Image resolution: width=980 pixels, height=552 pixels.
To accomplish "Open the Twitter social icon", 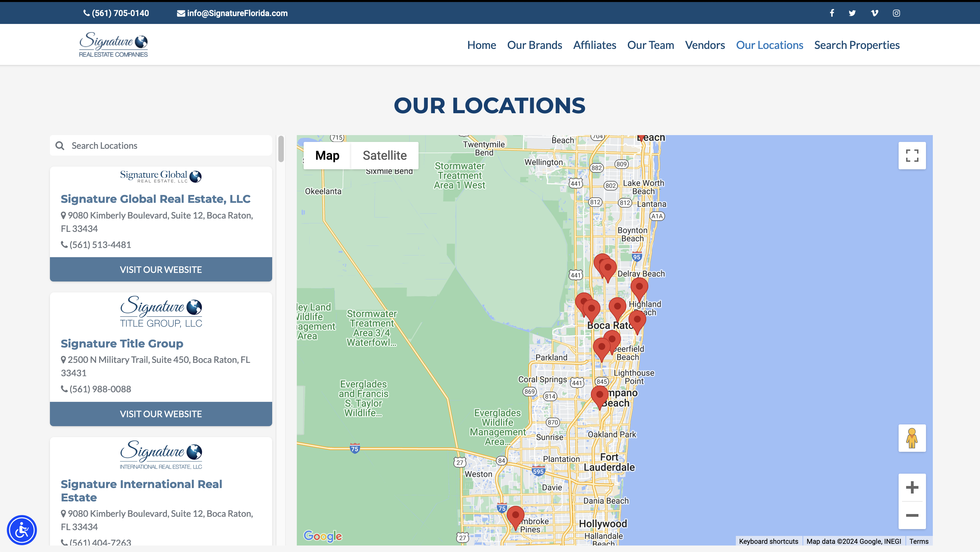I will pos(852,13).
